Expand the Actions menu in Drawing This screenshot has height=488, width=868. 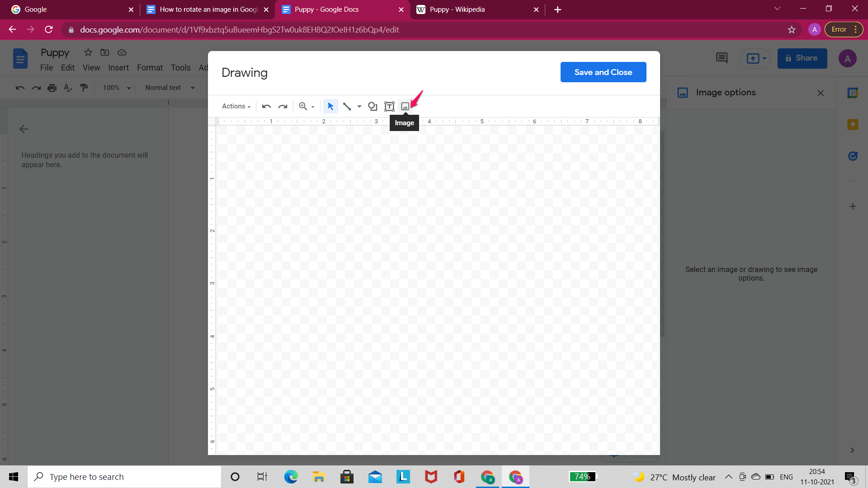click(x=235, y=106)
